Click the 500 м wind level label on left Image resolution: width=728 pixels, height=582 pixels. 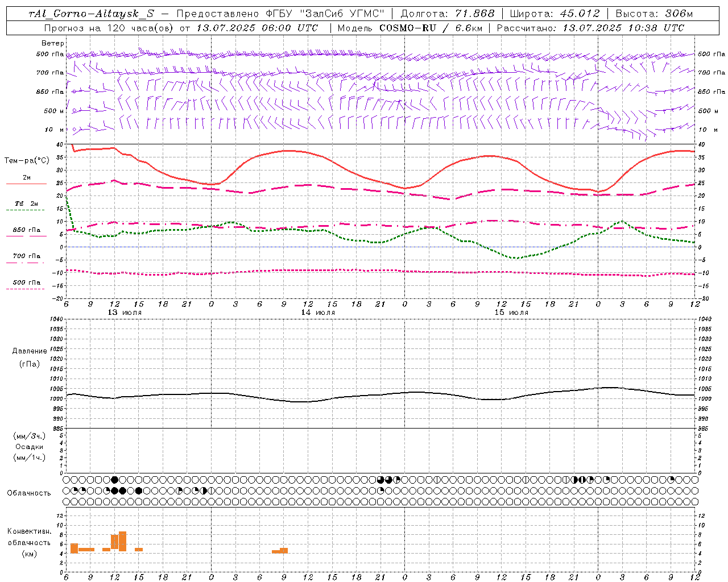[54, 111]
